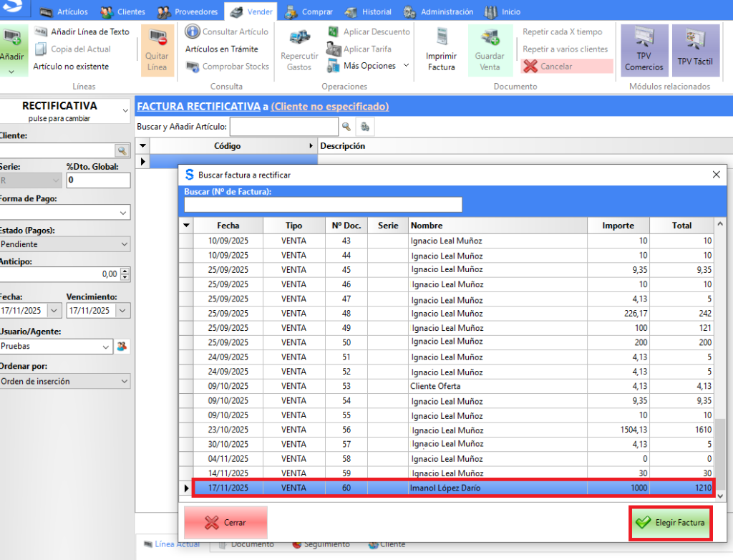Click the Cliente no especificado link
733x560 pixels.
click(x=329, y=107)
